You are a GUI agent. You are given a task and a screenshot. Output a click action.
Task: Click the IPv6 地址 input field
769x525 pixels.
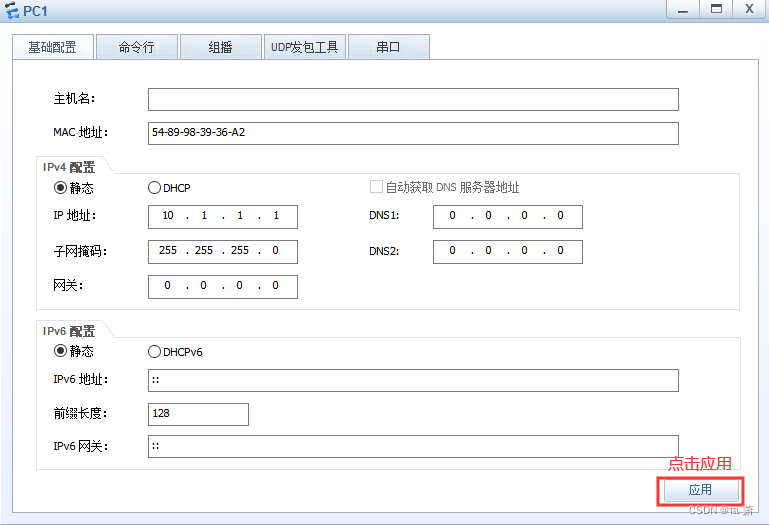(x=413, y=381)
